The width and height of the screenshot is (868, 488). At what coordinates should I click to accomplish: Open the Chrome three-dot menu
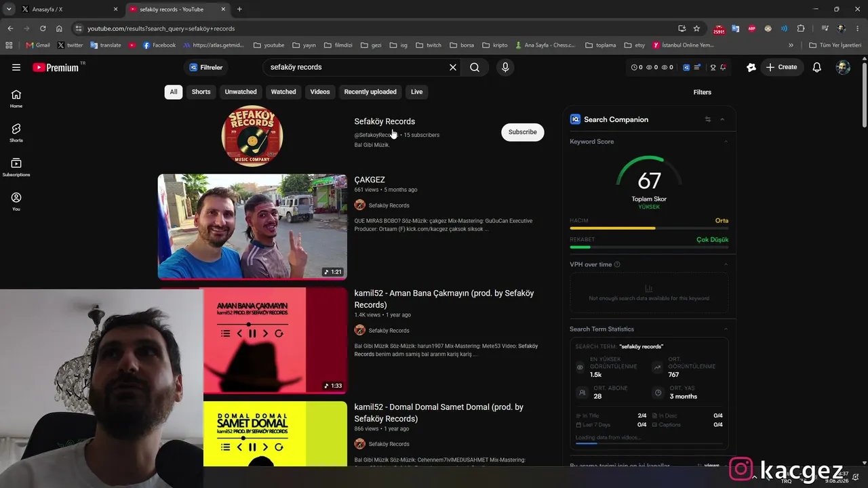tap(858, 28)
